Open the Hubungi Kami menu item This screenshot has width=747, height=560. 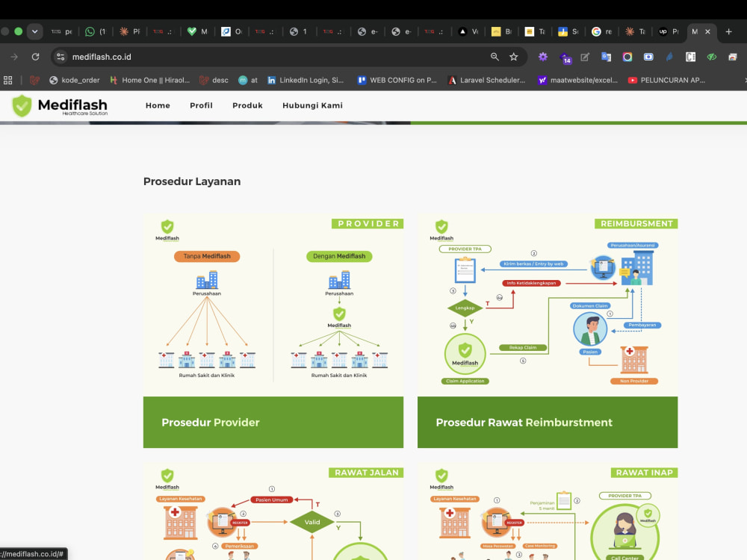[x=312, y=105]
